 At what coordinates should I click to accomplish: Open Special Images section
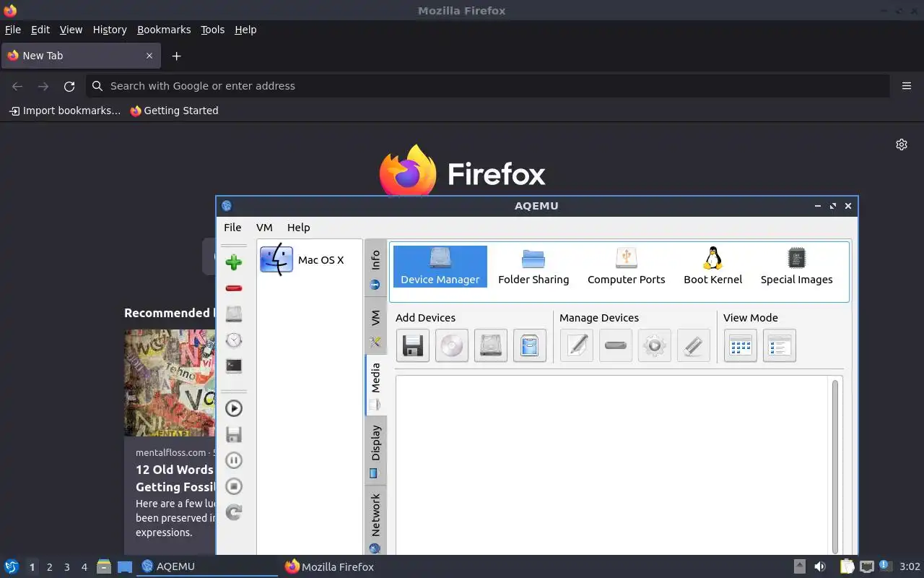[x=797, y=267]
